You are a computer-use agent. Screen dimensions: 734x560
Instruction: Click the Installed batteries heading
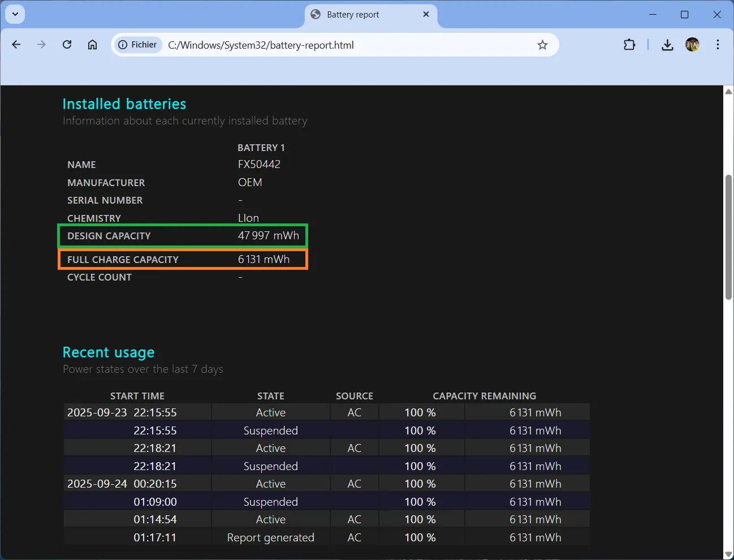(x=124, y=104)
